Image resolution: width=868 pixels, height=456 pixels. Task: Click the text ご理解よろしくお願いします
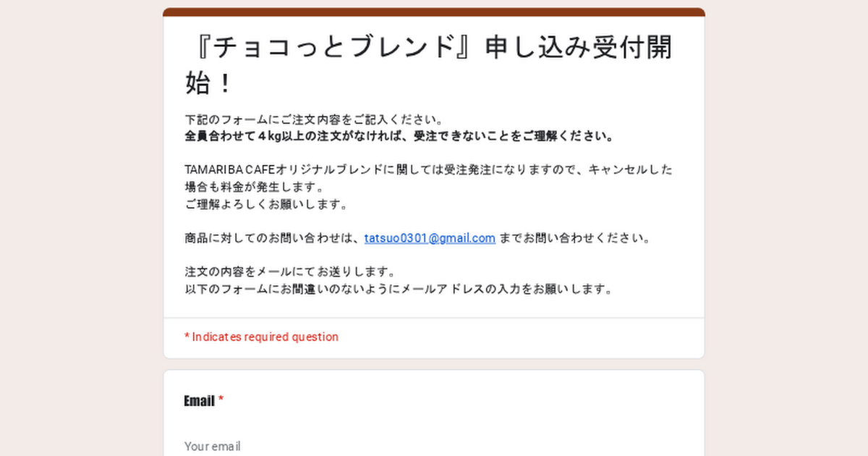(x=266, y=204)
